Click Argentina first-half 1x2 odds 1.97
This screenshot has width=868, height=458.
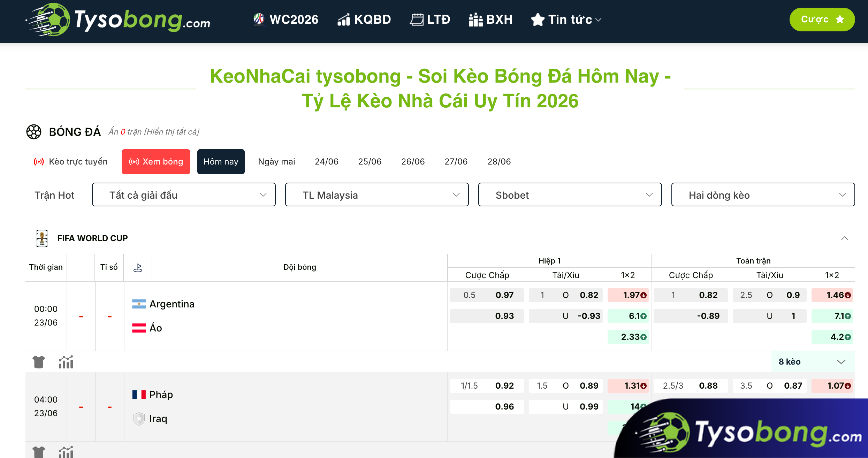click(x=628, y=295)
